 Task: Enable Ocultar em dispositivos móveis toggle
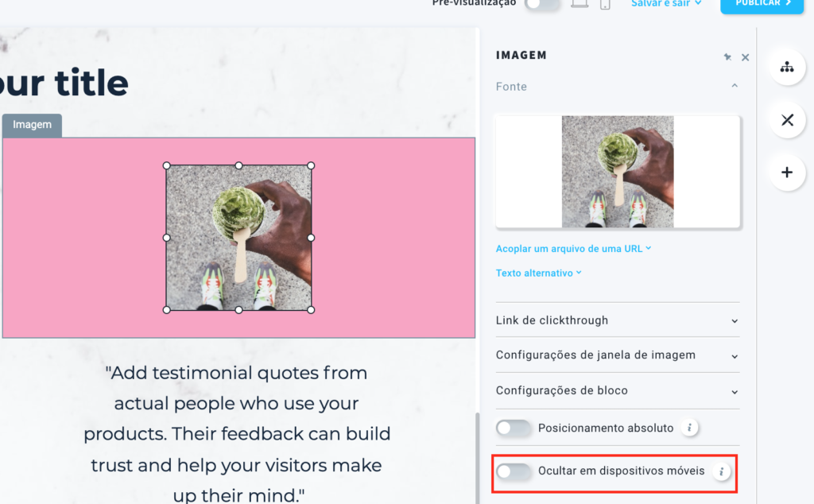point(514,471)
